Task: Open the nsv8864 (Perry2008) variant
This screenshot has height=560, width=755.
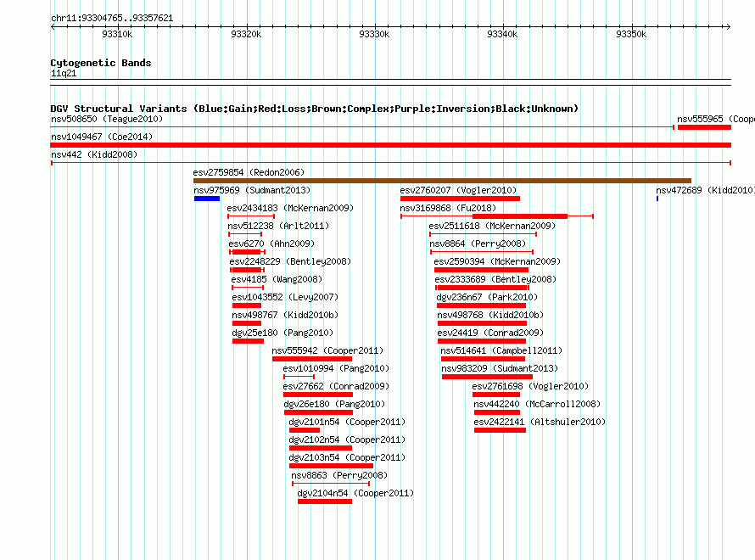Action: [x=478, y=244]
